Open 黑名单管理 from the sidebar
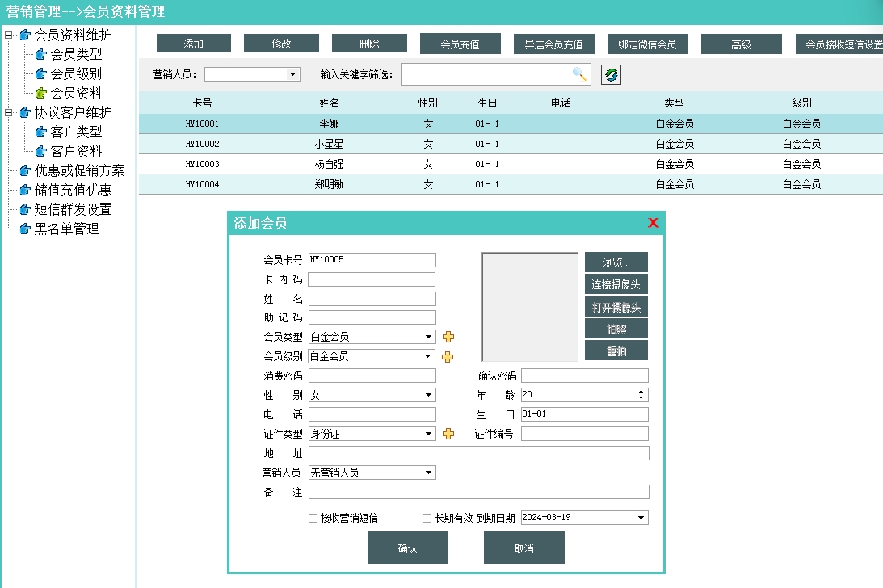Viewport: 883px width, 588px height. click(66, 229)
